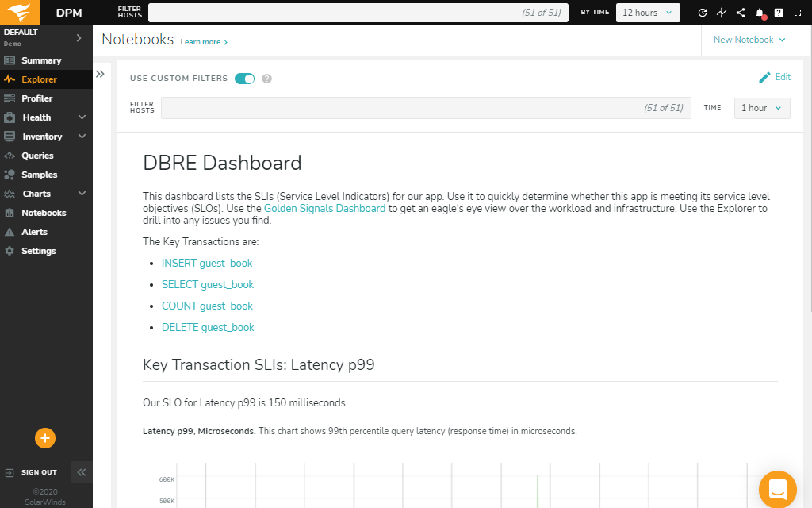Open the 12 hours time dropdown
Screen dimensions: 812x508
click(648, 13)
